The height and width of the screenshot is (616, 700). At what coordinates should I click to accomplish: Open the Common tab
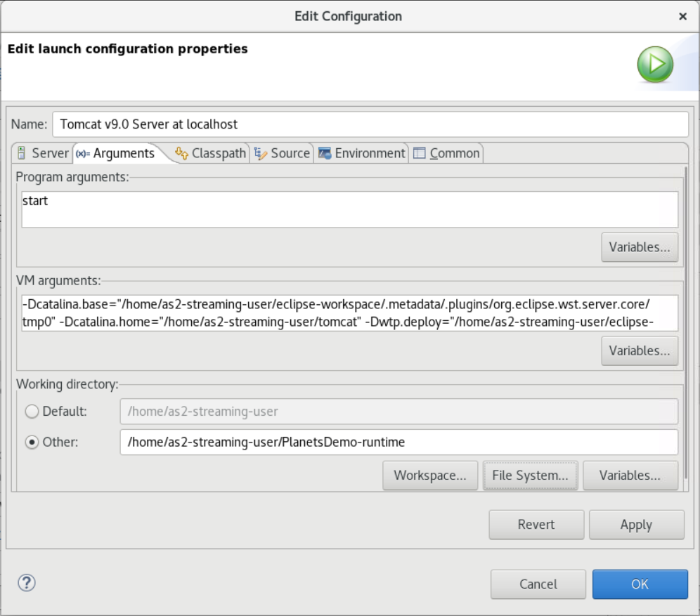pos(447,153)
